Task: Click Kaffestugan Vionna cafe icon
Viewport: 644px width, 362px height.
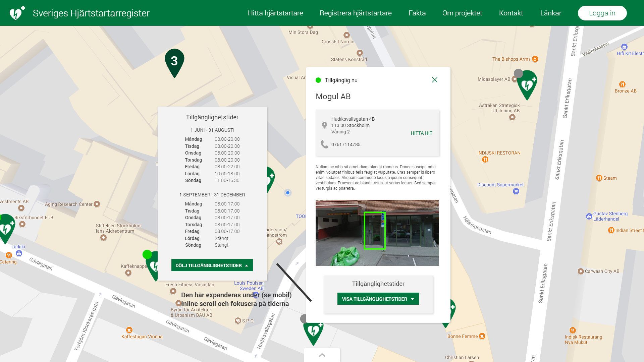Action: coord(129,330)
